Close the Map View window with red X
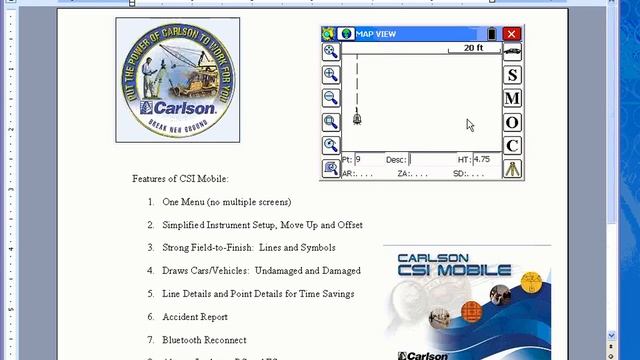640x360 pixels. 511,34
